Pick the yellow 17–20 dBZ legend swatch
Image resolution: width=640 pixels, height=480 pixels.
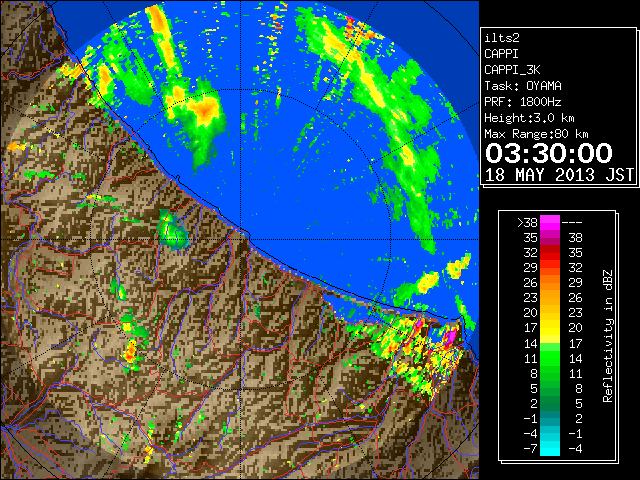(x=550, y=328)
